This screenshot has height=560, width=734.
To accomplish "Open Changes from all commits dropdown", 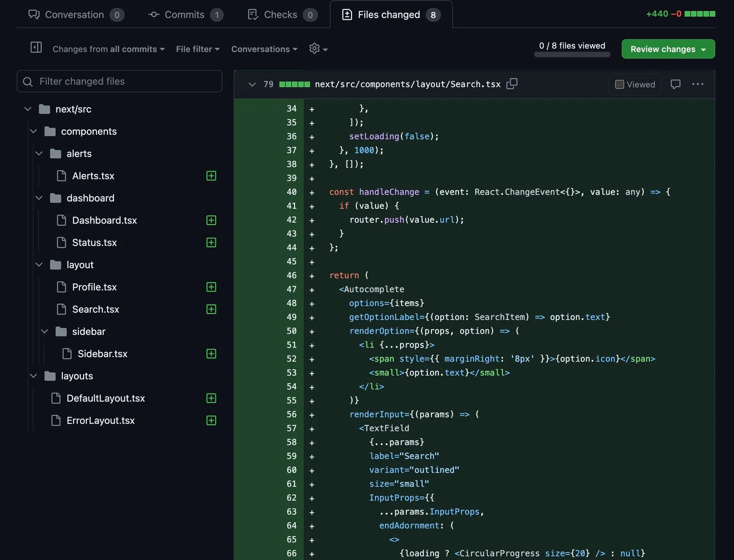I will [x=109, y=49].
